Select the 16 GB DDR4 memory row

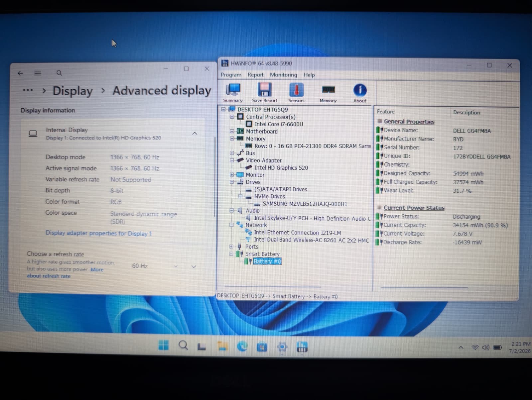pyautogui.click(x=312, y=146)
